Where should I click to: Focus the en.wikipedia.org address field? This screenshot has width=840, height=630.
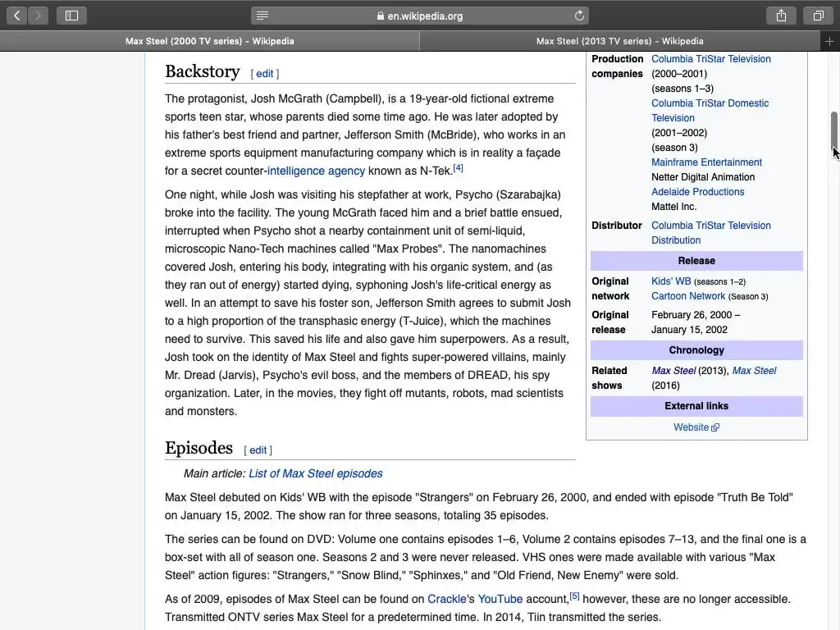click(x=419, y=16)
